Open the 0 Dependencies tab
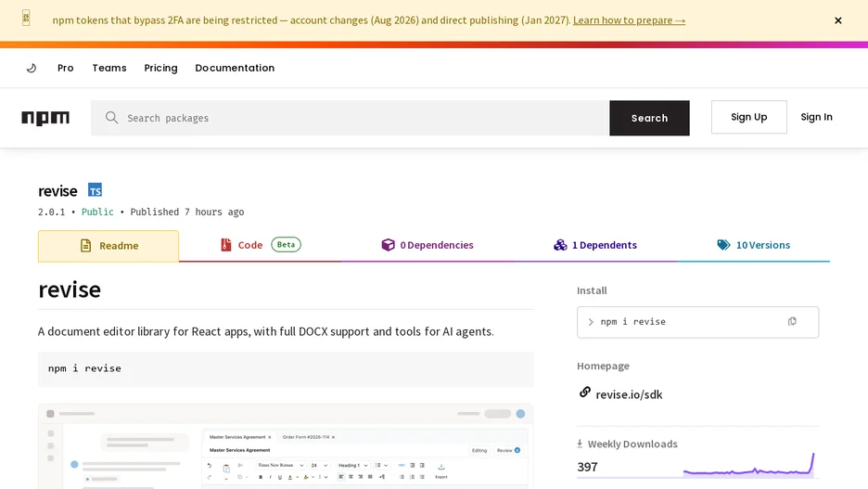 [427, 245]
